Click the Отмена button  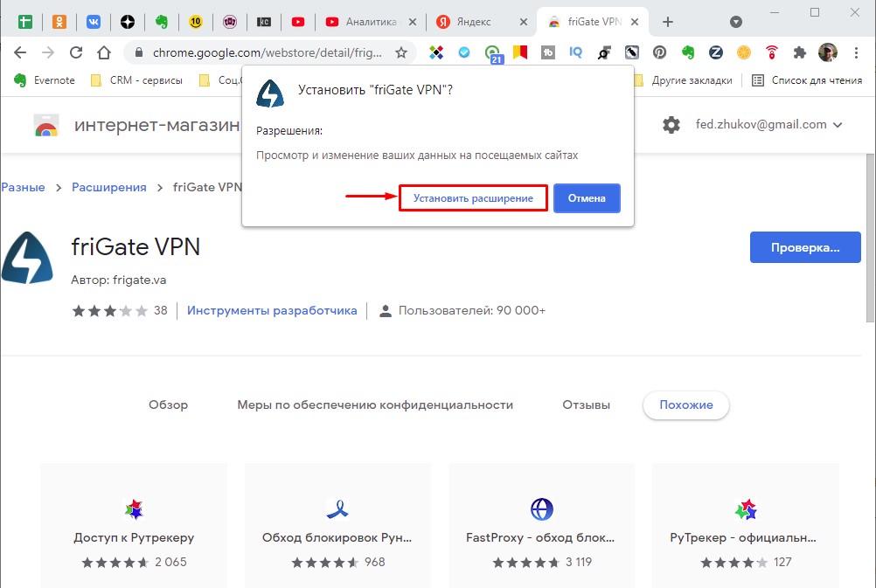click(587, 198)
